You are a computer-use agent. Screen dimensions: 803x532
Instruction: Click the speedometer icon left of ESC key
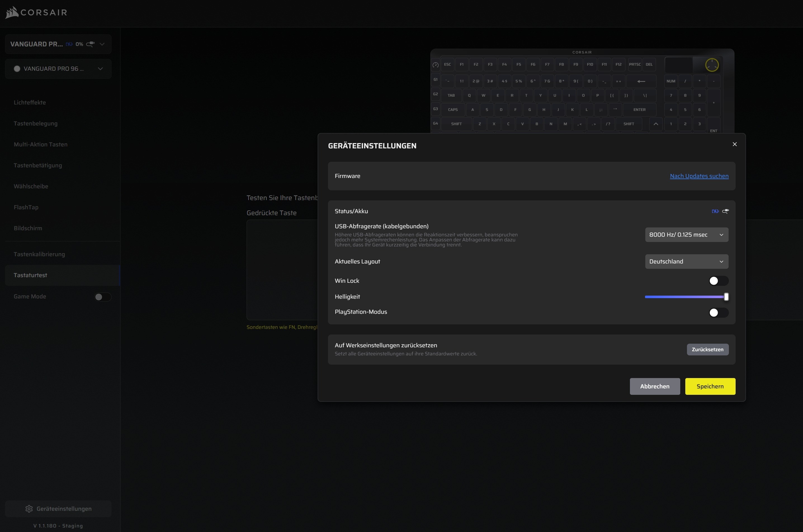click(435, 65)
